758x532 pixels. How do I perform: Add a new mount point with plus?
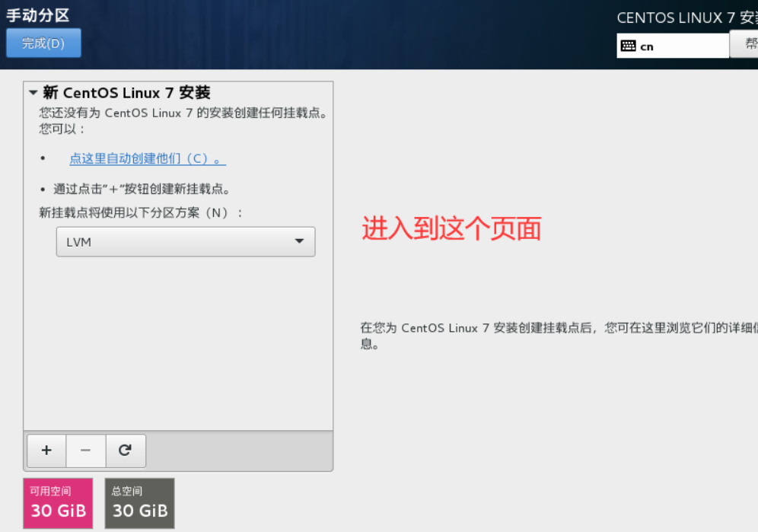click(46, 451)
